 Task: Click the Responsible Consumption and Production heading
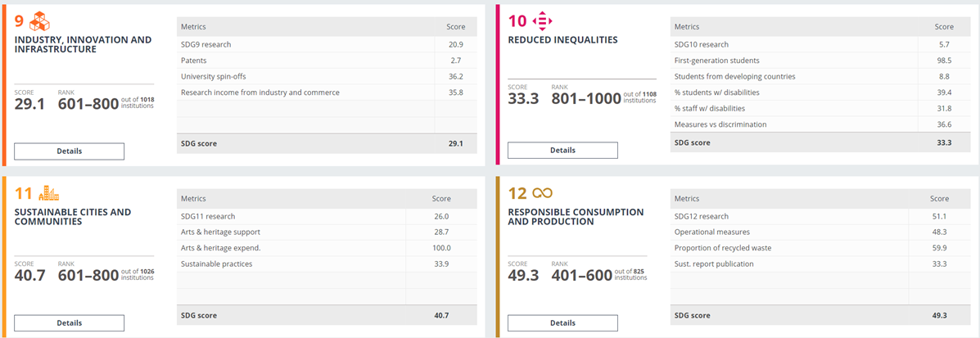(576, 217)
